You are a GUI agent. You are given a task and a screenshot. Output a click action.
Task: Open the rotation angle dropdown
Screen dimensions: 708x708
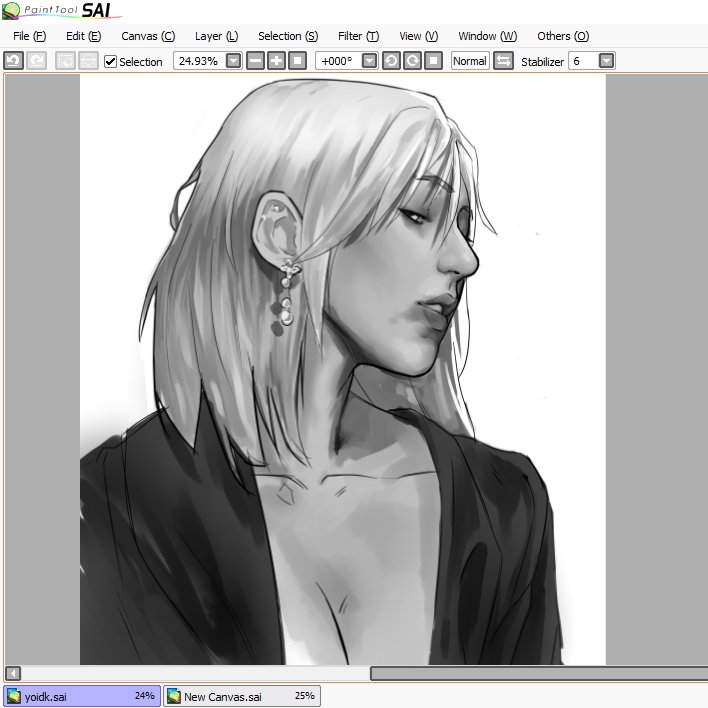(x=369, y=61)
